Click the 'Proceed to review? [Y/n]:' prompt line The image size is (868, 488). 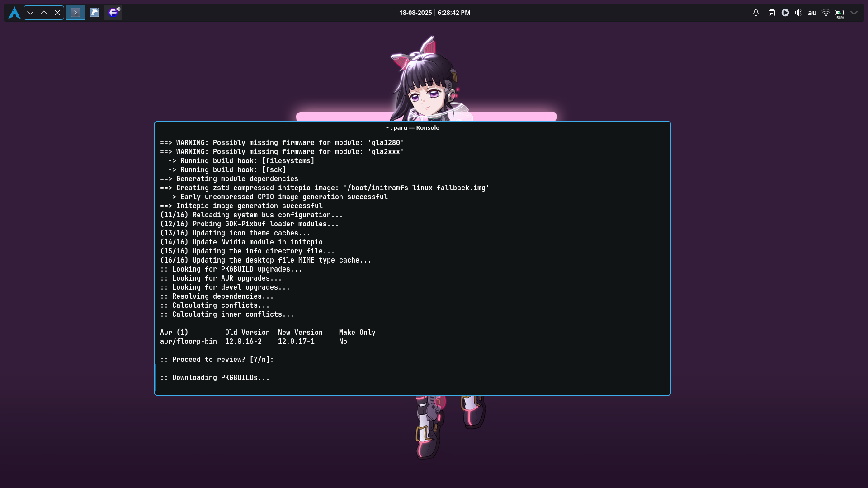[x=217, y=360]
